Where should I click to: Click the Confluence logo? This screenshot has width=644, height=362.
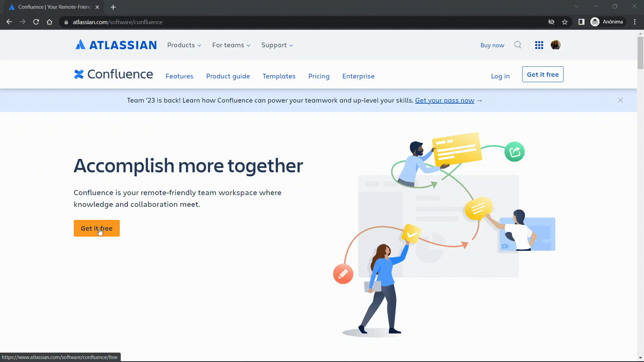[x=113, y=74]
